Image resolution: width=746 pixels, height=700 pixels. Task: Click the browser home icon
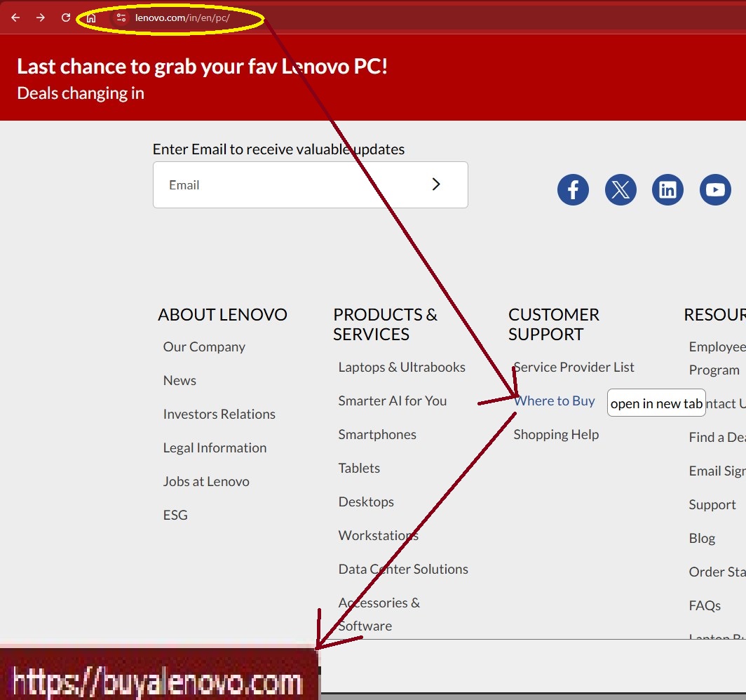(x=91, y=18)
